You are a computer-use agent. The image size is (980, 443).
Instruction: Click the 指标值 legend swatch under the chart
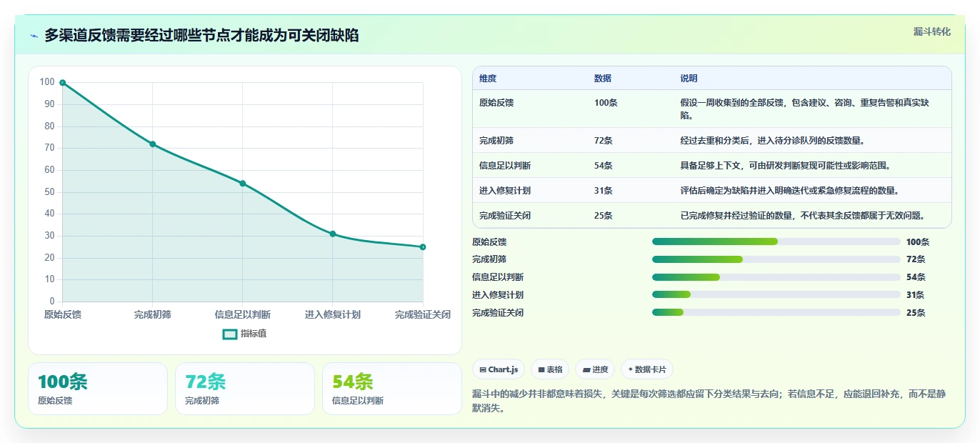(x=229, y=334)
